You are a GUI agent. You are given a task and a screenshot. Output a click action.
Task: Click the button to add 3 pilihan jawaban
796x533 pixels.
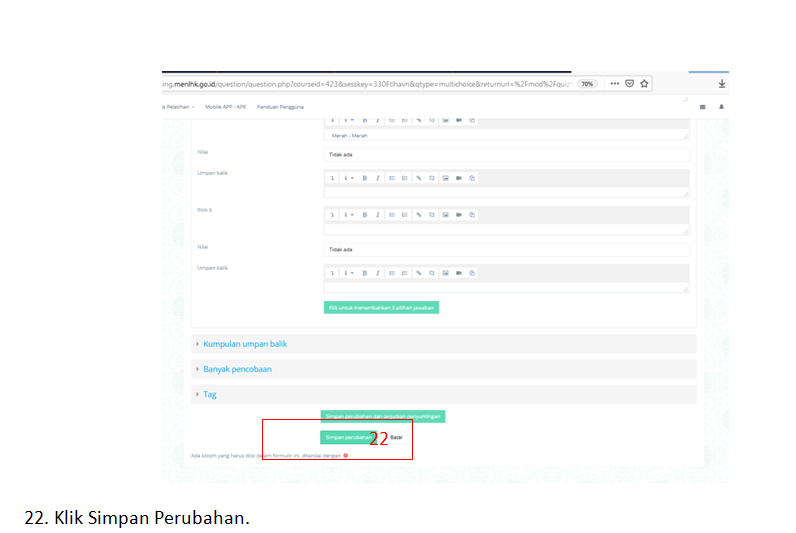click(x=380, y=308)
